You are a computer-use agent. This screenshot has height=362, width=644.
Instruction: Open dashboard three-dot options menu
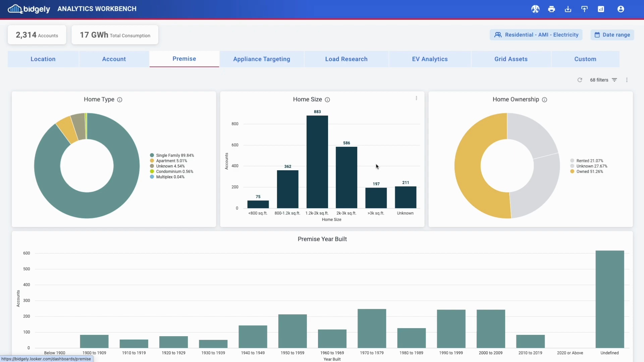point(627,80)
